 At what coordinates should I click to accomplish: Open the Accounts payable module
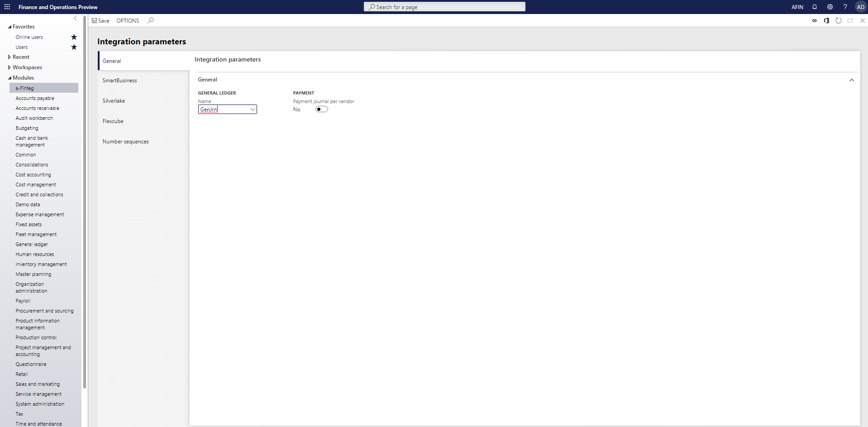(x=35, y=98)
